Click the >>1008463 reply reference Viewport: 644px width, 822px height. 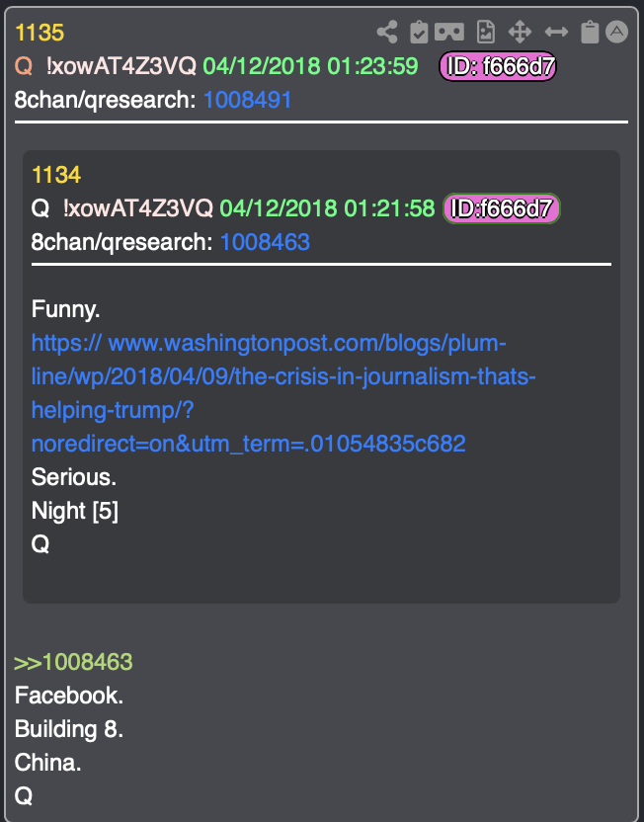73,662
